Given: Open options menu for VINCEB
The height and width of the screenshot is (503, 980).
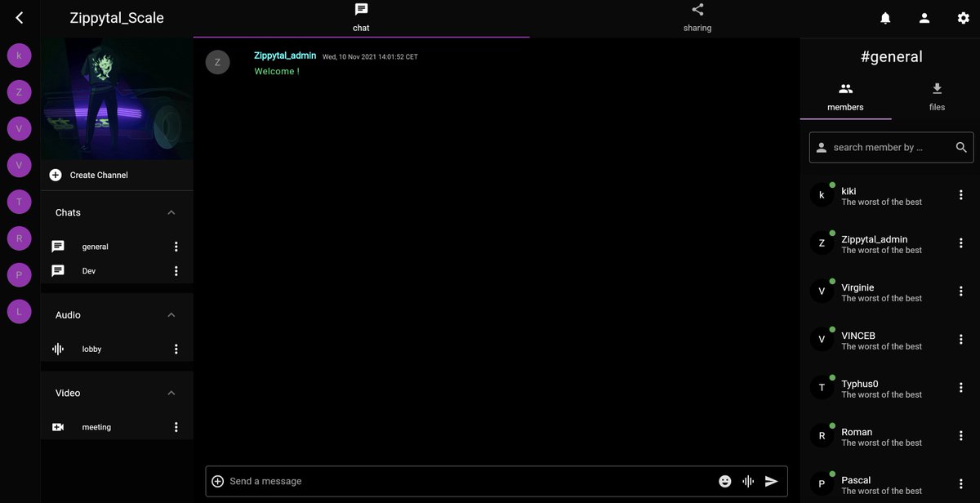Looking at the screenshot, I should click(x=960, y=340).
